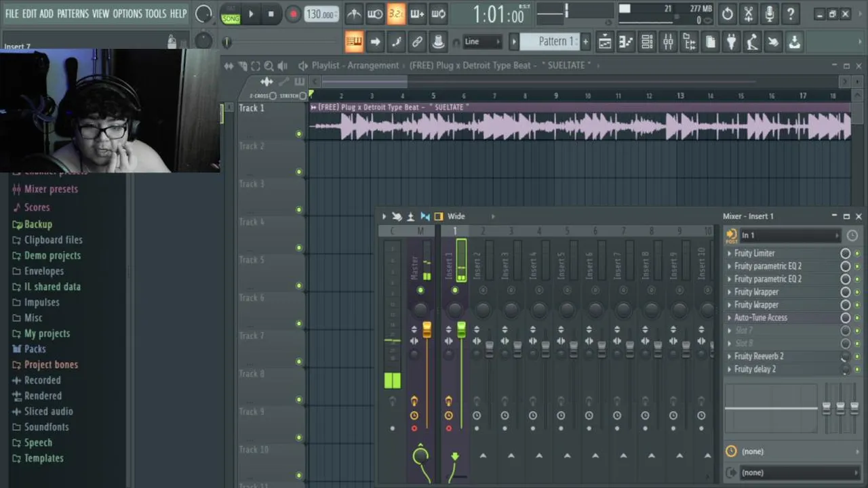The image size is (868, 488).
Task: Open the mixer options menu arrow
Action: pos(384,216)
